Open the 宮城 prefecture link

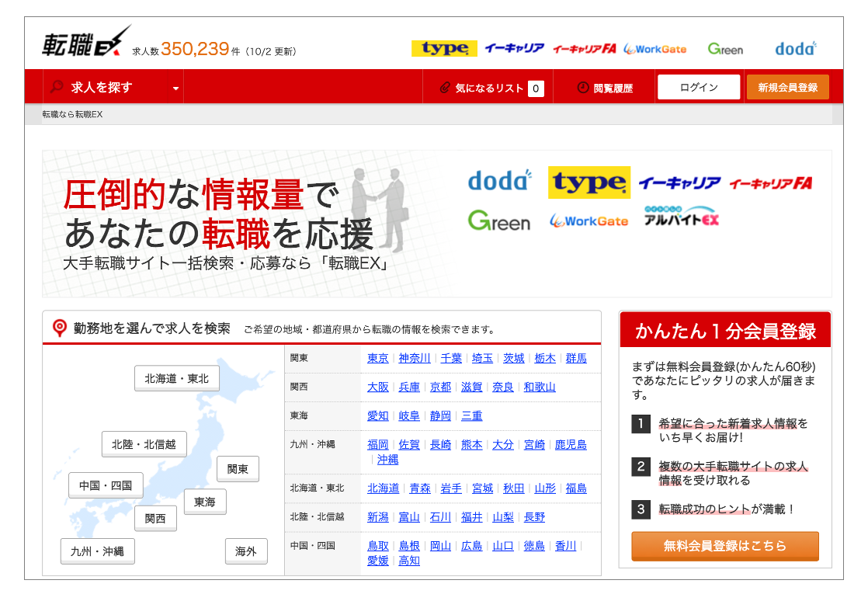pos(483,488)
